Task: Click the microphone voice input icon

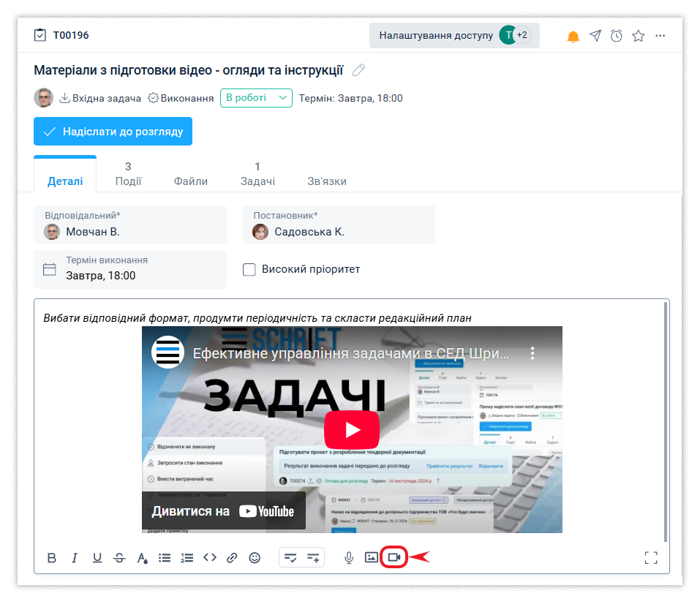Action: 349,557
